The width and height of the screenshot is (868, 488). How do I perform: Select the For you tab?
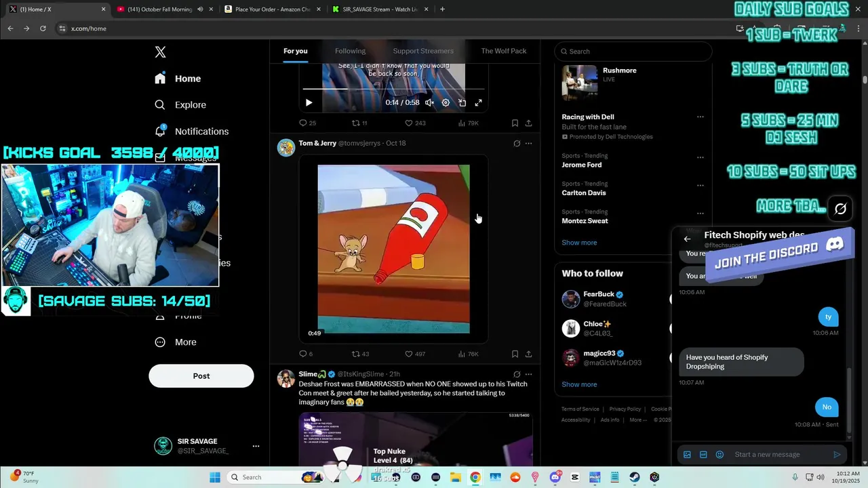tap(296, 51)
